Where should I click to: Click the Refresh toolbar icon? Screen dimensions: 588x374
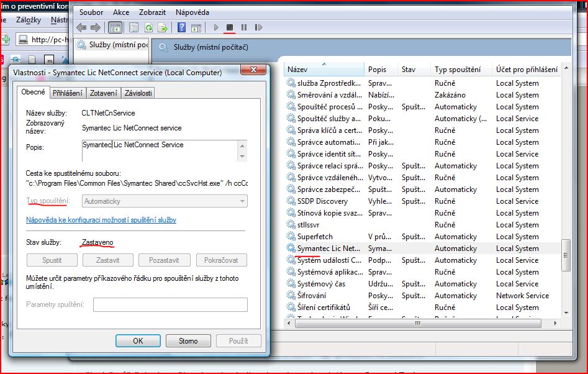[148, 27]
